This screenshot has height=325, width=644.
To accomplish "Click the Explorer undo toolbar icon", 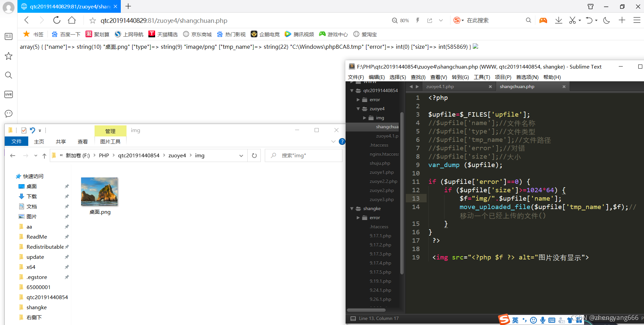I will point(32,130).
